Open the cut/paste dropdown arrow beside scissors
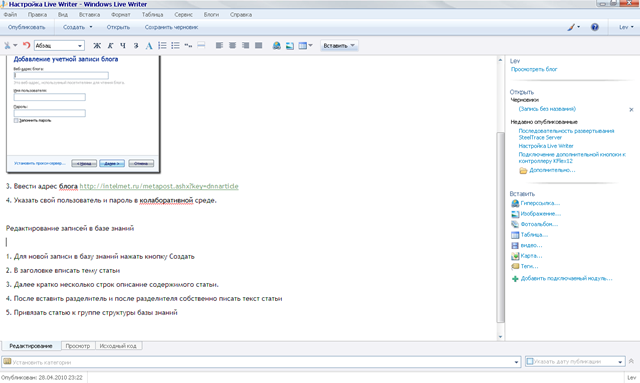The height and width of the screenshot is (383, 640). pyautogui.click(x=15, y=45)
